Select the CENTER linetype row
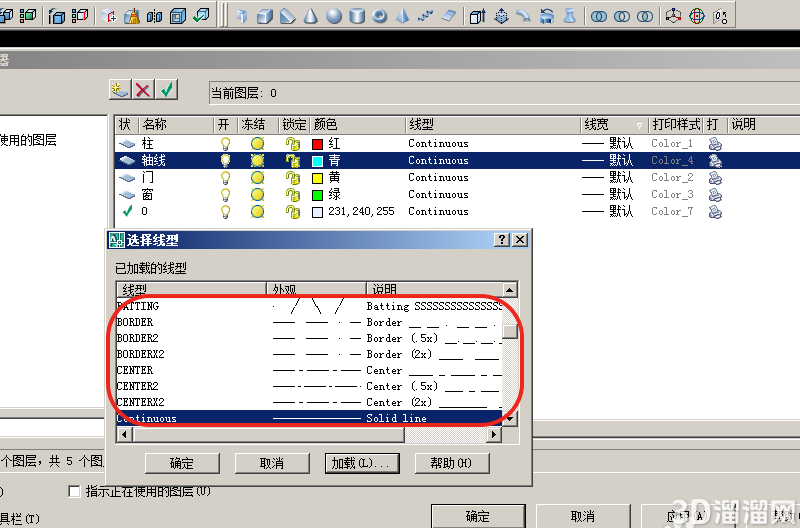This screenshot has height=528, width=800. (309, 370)
